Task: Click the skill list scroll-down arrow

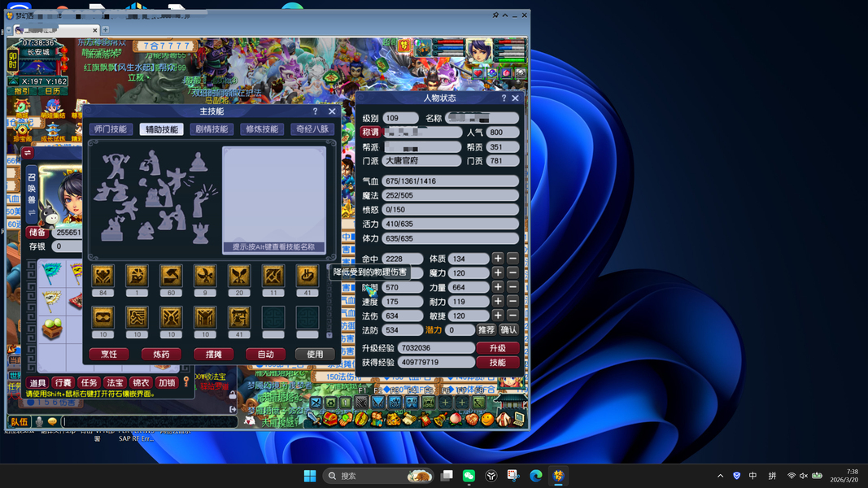Action: (x=329, y=335)
